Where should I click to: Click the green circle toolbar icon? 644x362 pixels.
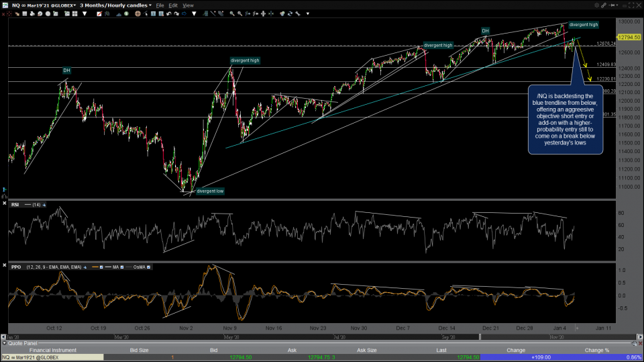pos(126,13)
